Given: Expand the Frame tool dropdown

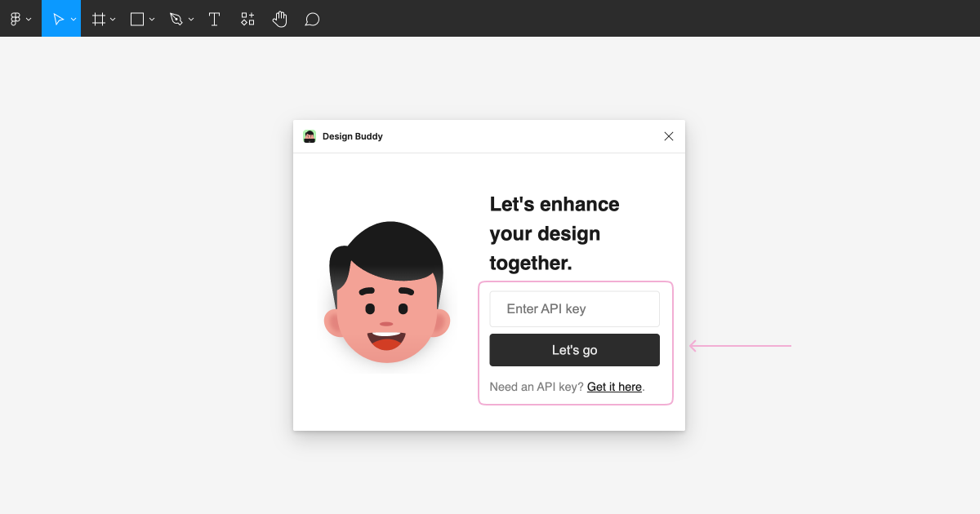Looking at the screenshot, I should coord(112,18).
